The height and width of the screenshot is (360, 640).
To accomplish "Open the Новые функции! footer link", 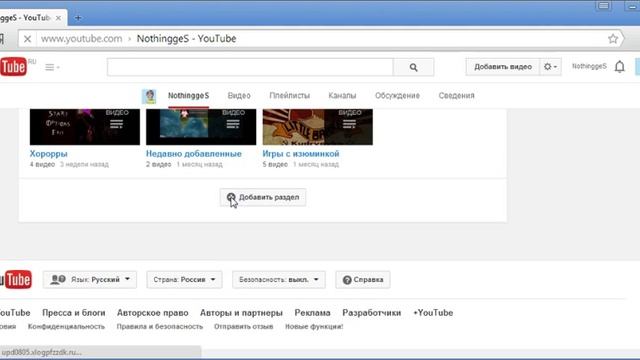I will tap(314, 327).
